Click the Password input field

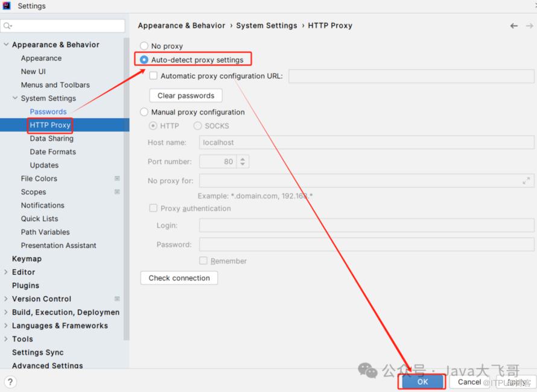point(366,244)
